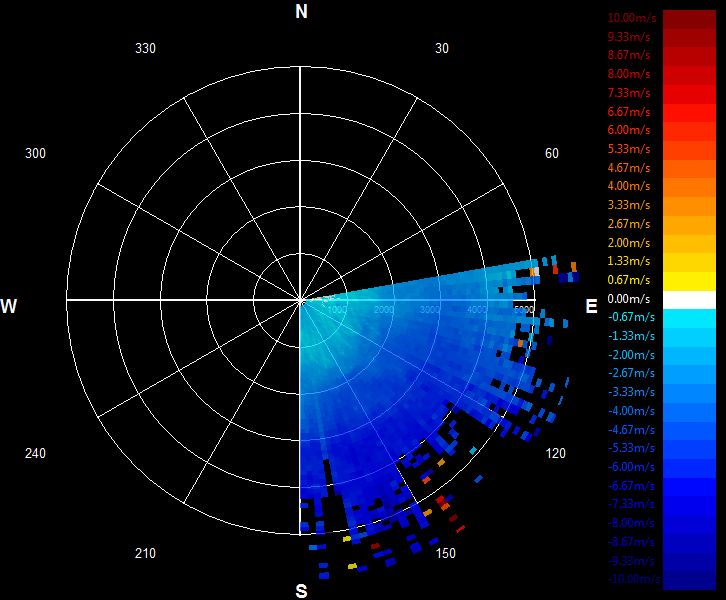Click the 8.00m/s scale label
The height and width of the screenshot is (600, 726).
[x=629, y=74]
